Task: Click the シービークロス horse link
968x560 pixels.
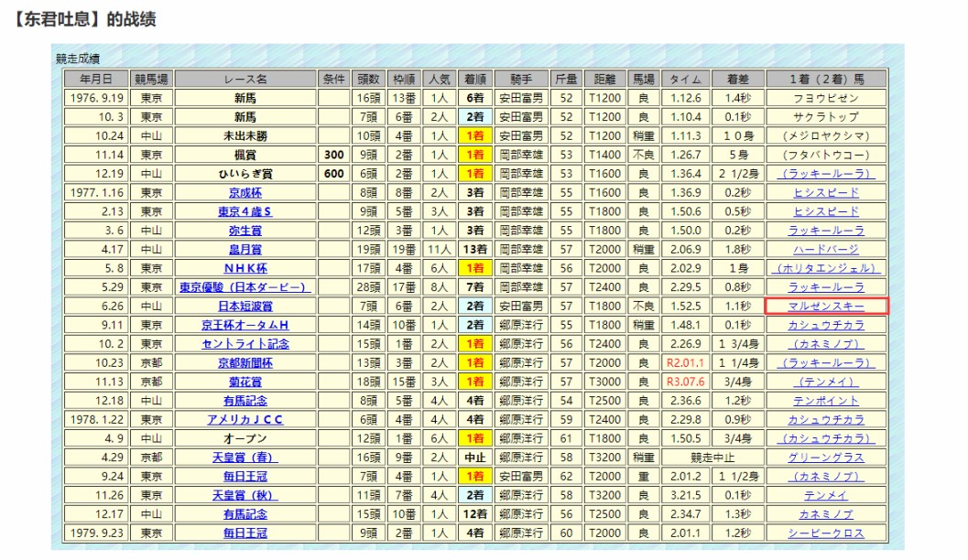Action: [x=825, y=533]
